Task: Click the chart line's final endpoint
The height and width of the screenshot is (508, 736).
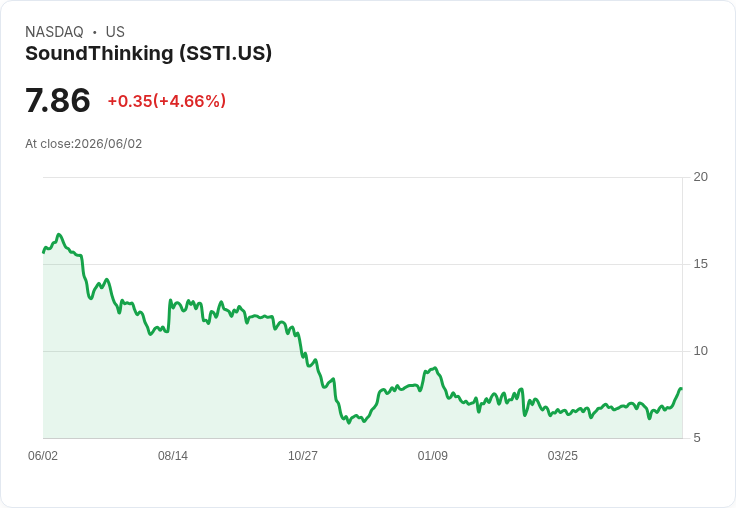Action: [681, 388]
